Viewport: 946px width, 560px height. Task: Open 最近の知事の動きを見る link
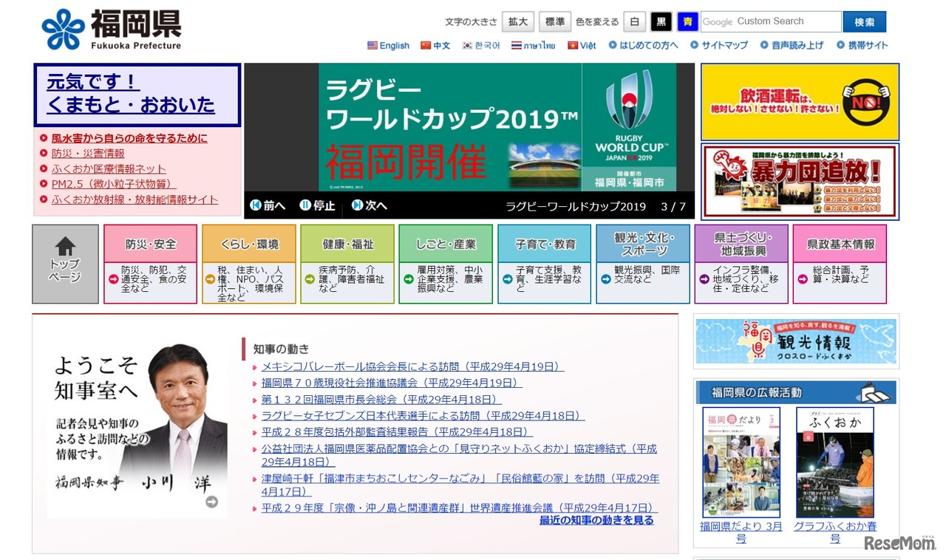click(596, 520)
